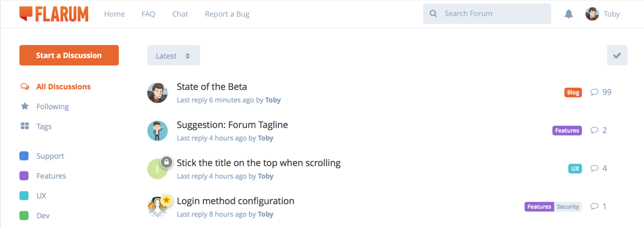Mark all as read with the checkmark button
This screenshot has height=228, width=644.
617,56
